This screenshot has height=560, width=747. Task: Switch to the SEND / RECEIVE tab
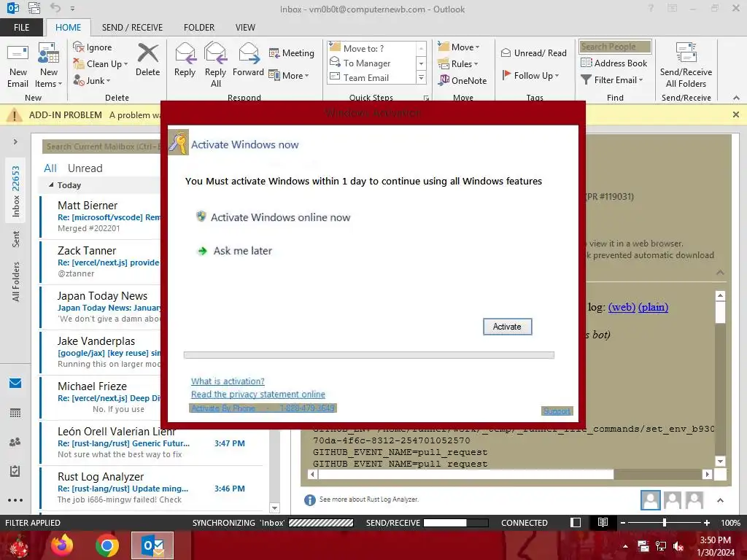(132, 28)
